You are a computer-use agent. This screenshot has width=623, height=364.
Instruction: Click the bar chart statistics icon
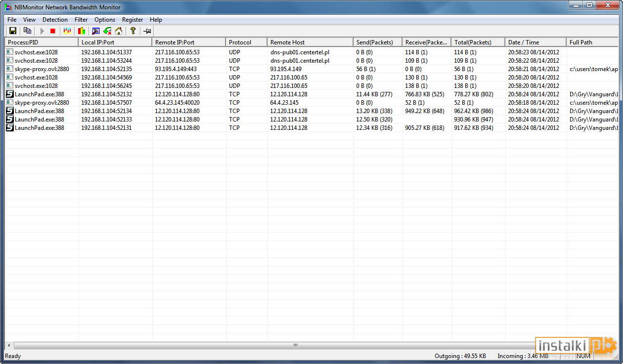point(82,31)
